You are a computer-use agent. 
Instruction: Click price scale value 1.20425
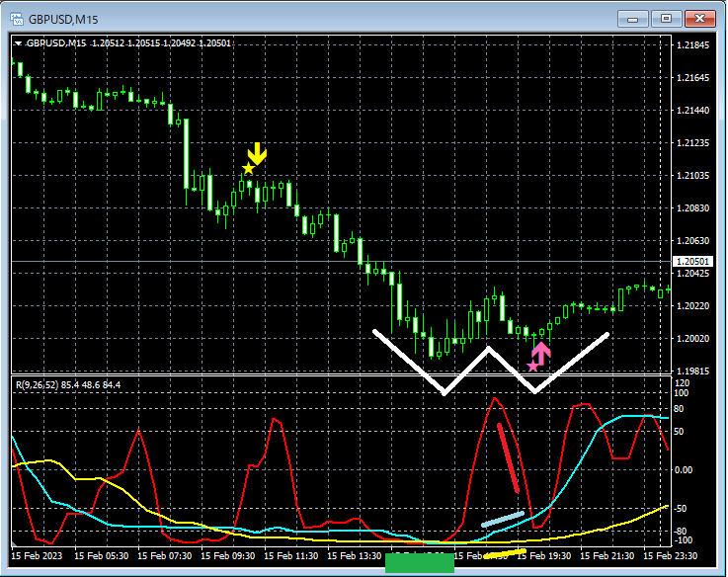(693, 273)
